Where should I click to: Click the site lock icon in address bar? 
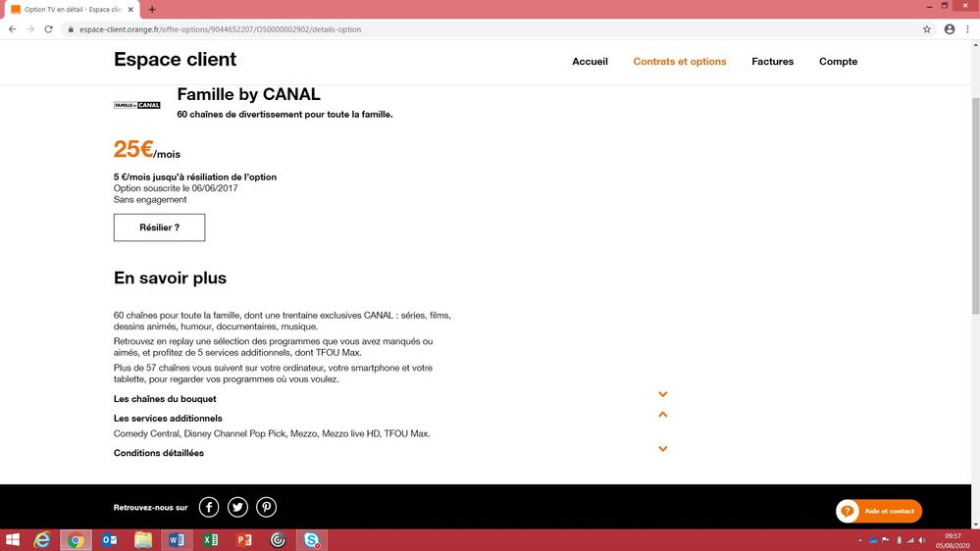pyautogui.click(x=71, y=29)
